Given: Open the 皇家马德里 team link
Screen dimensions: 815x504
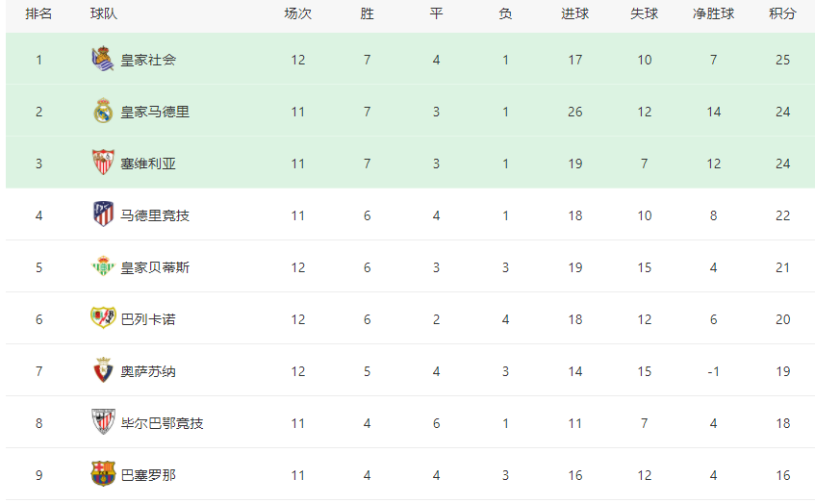Looking at the screenshot, I should [x=155, y=113].
